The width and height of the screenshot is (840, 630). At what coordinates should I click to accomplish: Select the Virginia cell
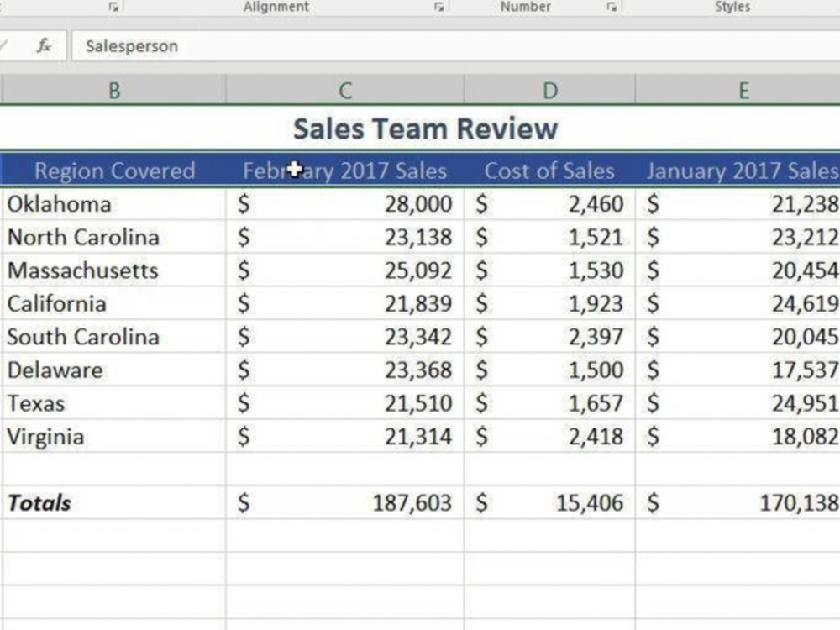pos(114,436)
